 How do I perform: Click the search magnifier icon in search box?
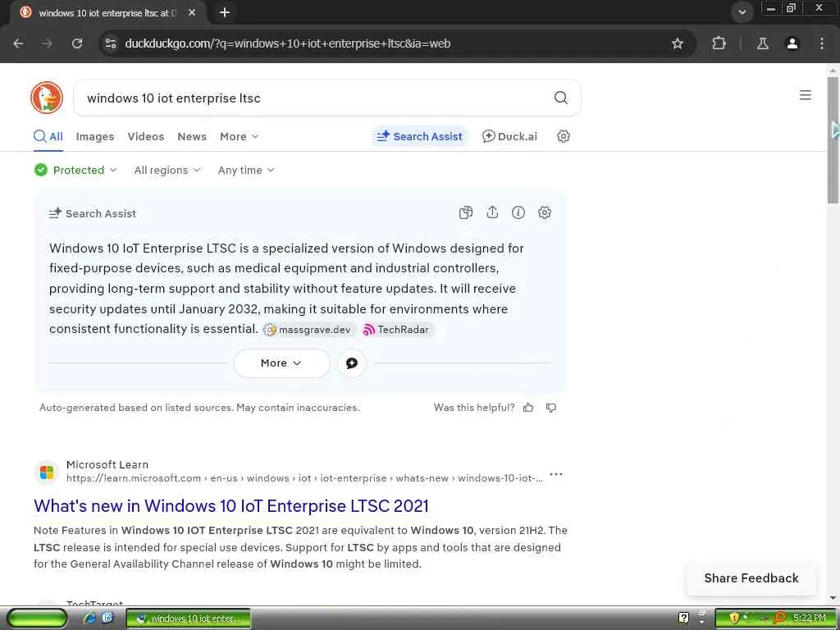(x=560, y=98)
